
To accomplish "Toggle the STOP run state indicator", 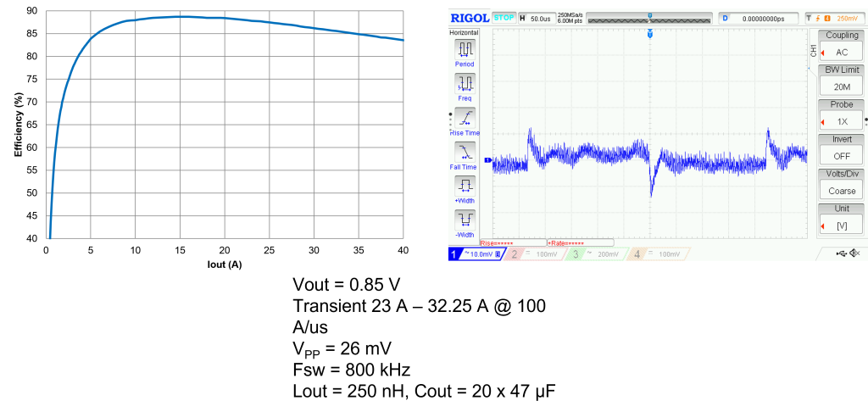I will pos(504,18).
